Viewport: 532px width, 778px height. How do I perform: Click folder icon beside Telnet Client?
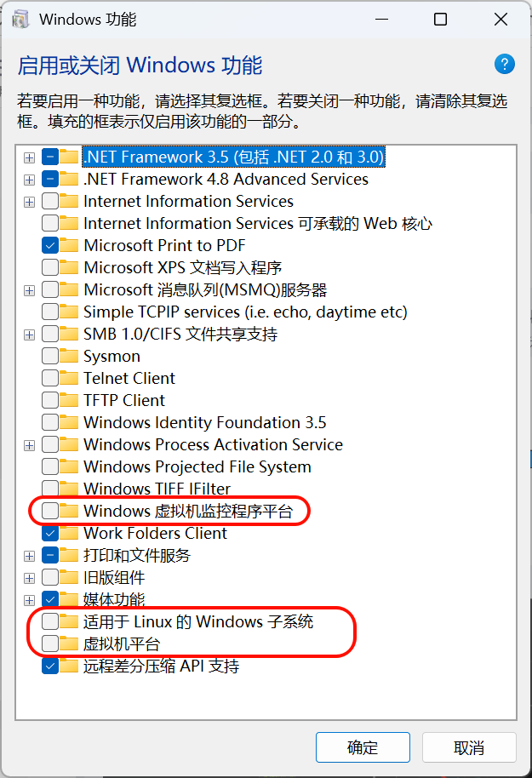(x=69, y=378)
